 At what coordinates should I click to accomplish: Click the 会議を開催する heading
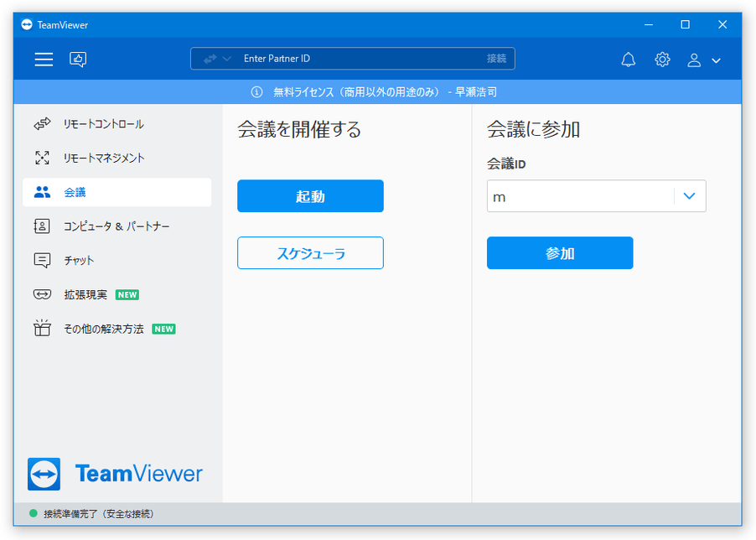(299, 130)
